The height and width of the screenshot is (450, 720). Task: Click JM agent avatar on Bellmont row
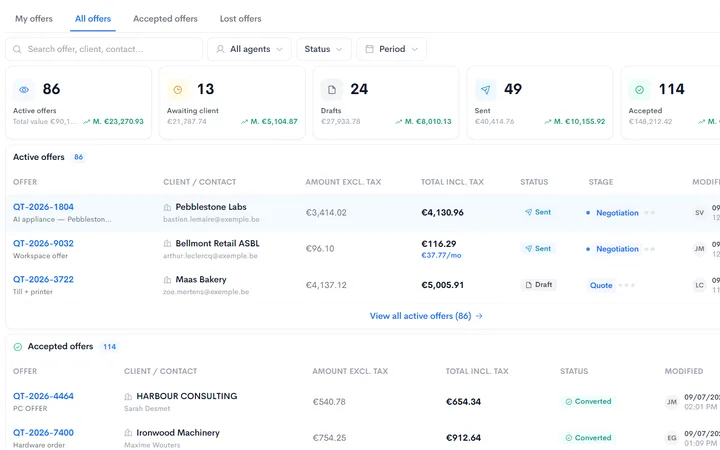click(699, 249)
